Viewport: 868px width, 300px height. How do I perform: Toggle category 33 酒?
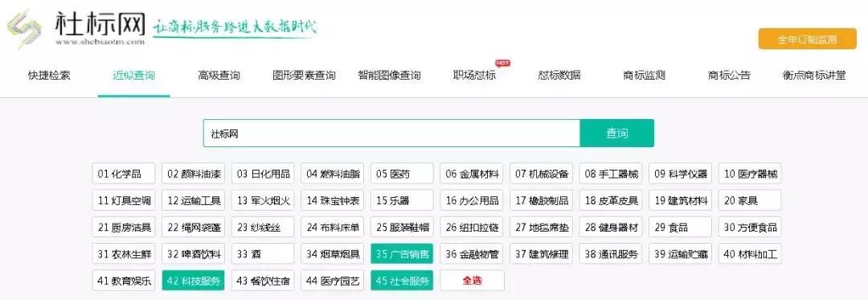coord(263,254)
